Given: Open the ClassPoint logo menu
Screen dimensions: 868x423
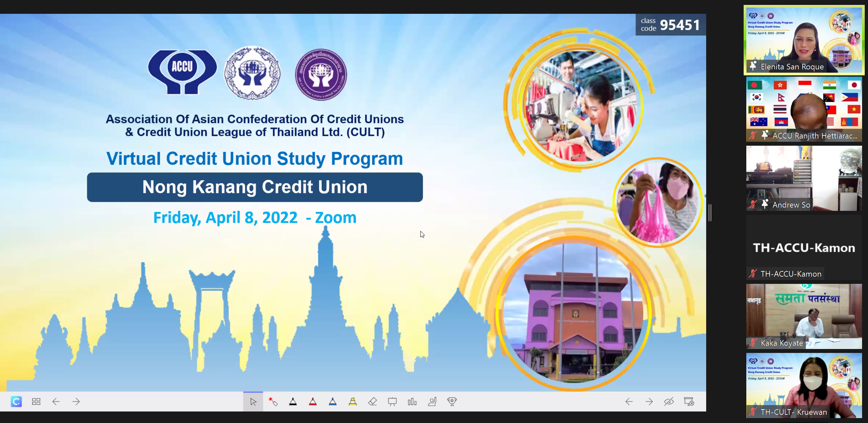Looking at the screenshot, I should 16,401.
